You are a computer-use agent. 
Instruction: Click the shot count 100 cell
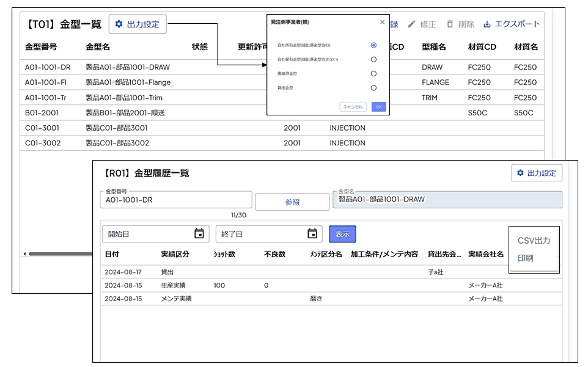tap(219, 285)
